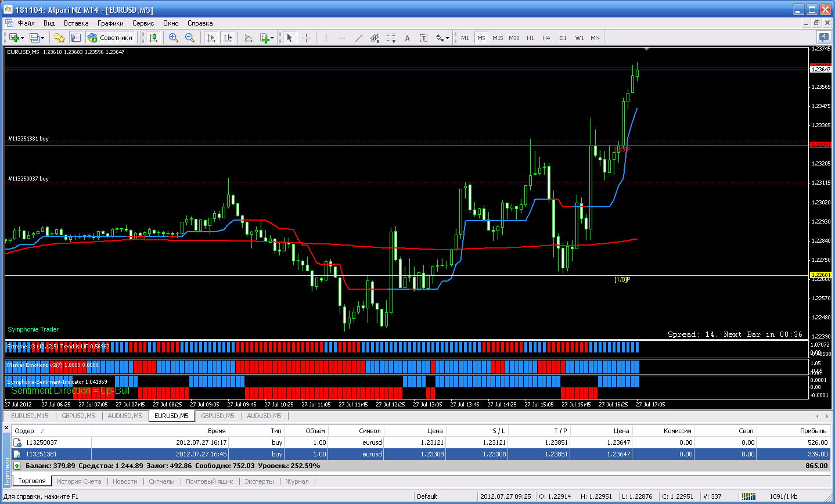Select the cursor arrow tool
This screenshot has height=504, width=835.
pyautogui.click(x=290, y=38)
